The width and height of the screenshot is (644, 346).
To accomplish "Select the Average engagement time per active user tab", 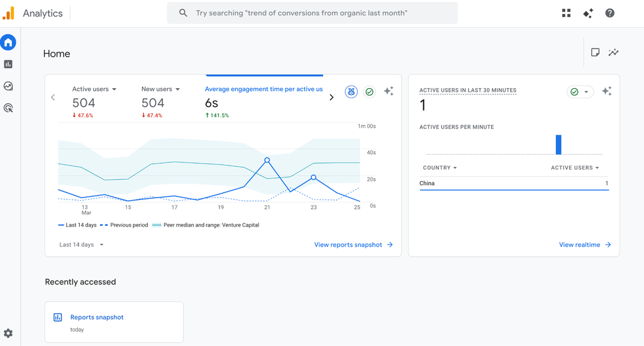I will 264,89.
